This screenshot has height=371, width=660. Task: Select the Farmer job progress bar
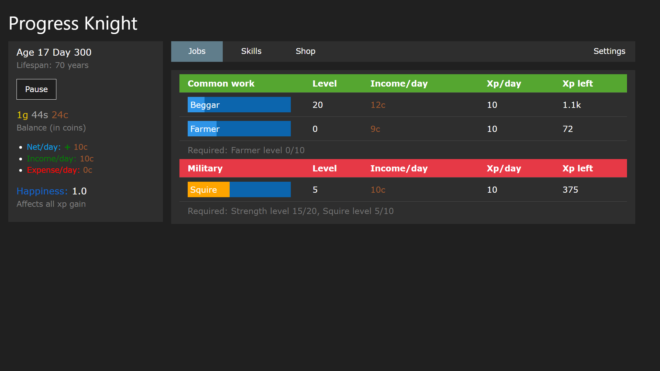tap(239, 129)
